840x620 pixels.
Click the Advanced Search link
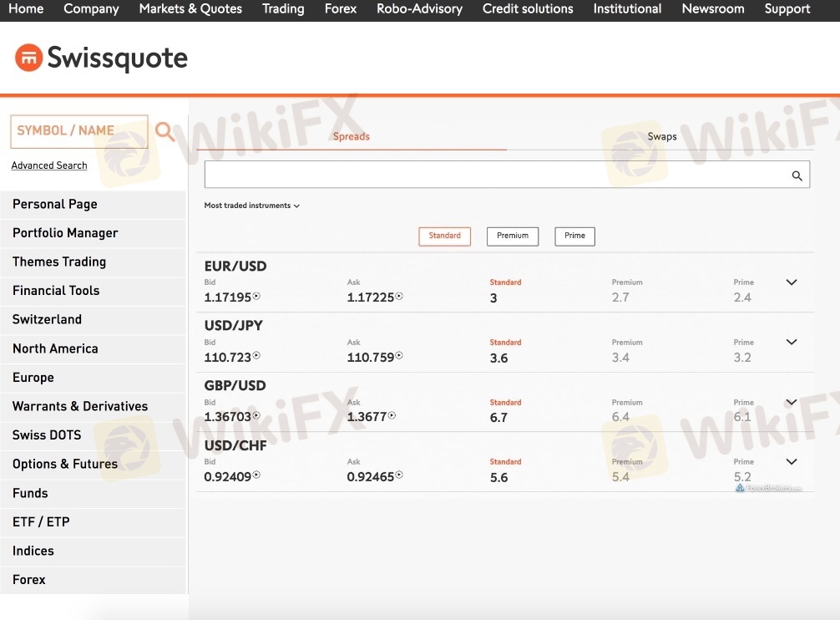tap(49, 165)
